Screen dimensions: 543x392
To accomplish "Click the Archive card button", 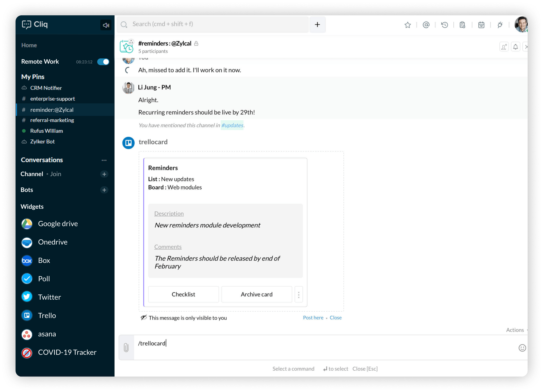I will (257, 295).
